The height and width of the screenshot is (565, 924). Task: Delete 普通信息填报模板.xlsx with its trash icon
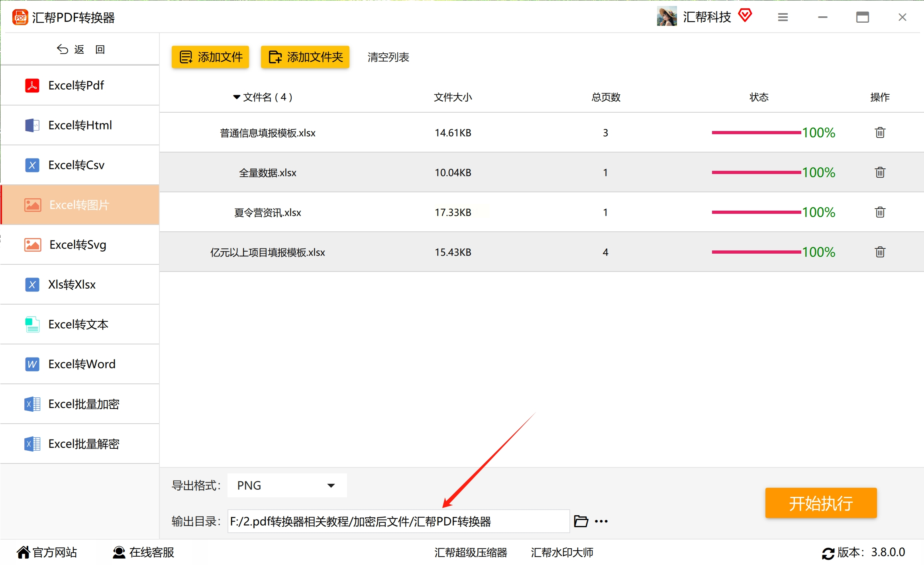[x=880, y=133]
